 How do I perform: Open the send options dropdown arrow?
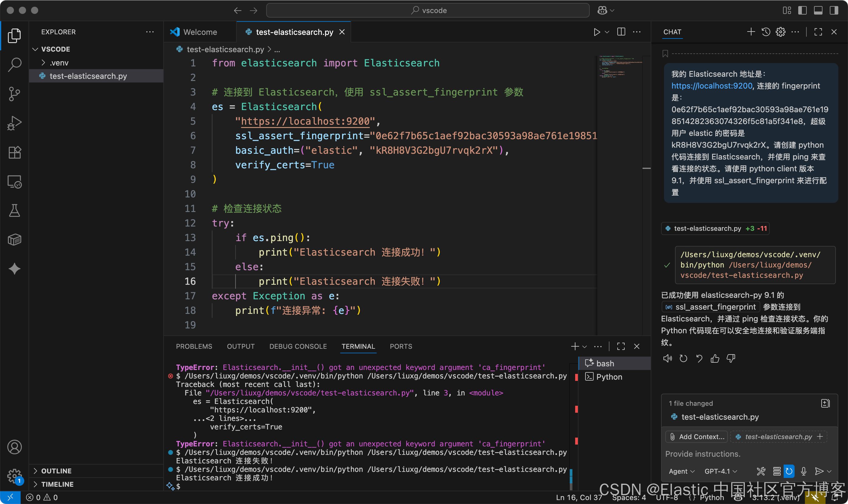[x=829, y=471]
